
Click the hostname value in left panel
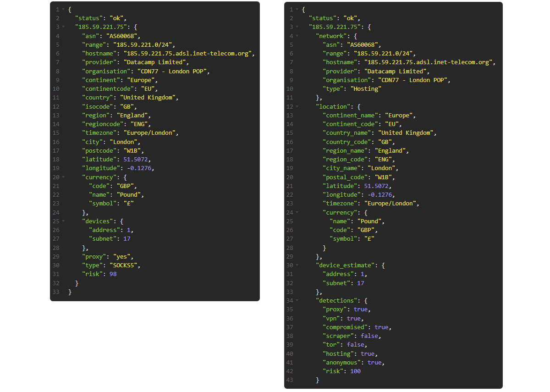[188, 54]
